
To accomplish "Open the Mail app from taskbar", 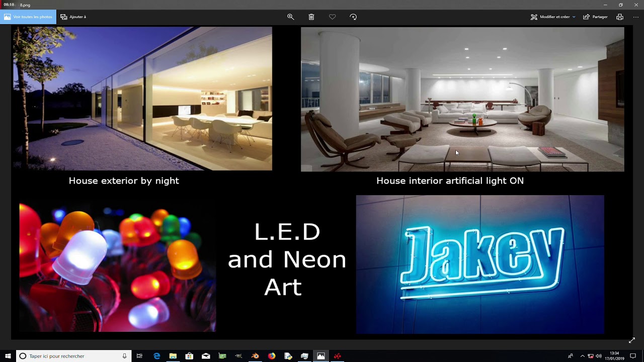I will (206, 356).
